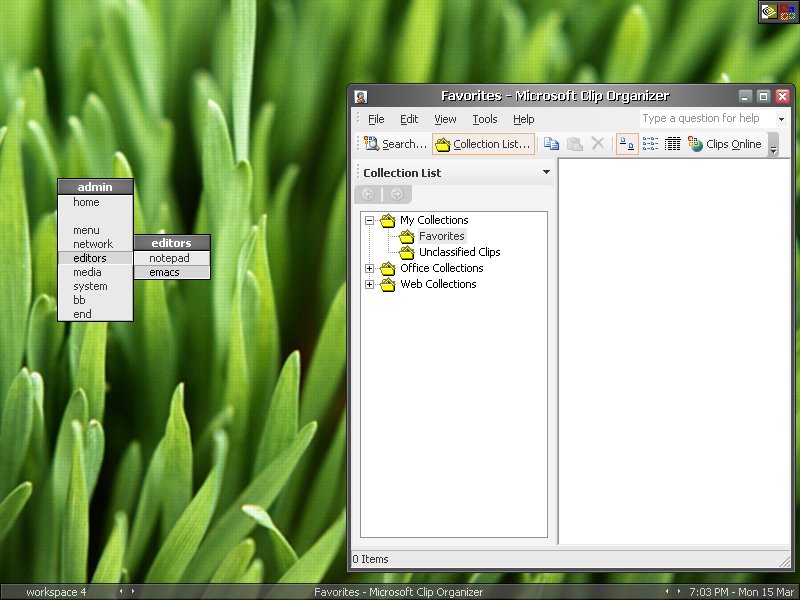Click the Delete X icon in toolbar

pyautogui.click(x=597, y=144)
